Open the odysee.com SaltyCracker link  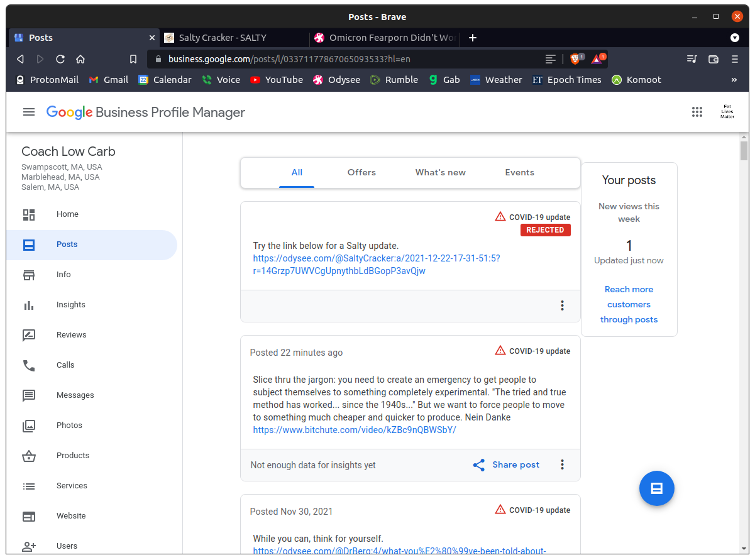377,265
